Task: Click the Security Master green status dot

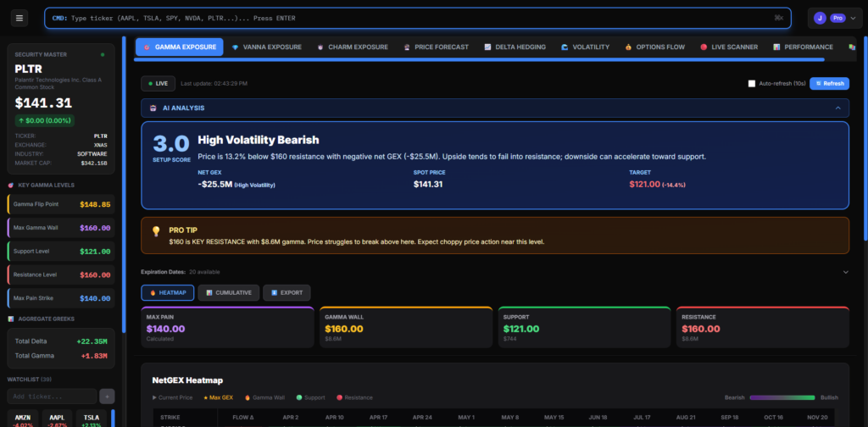Action: coord(103,55)
